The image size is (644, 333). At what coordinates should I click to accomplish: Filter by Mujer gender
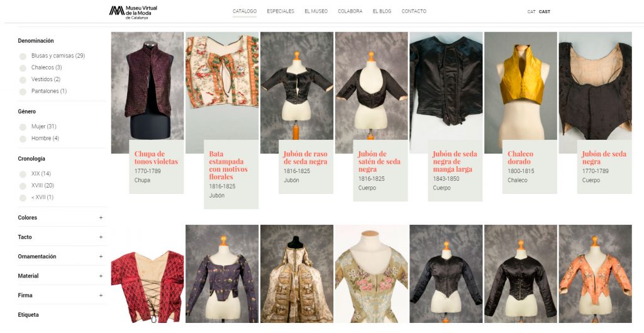tap(23, 127)
